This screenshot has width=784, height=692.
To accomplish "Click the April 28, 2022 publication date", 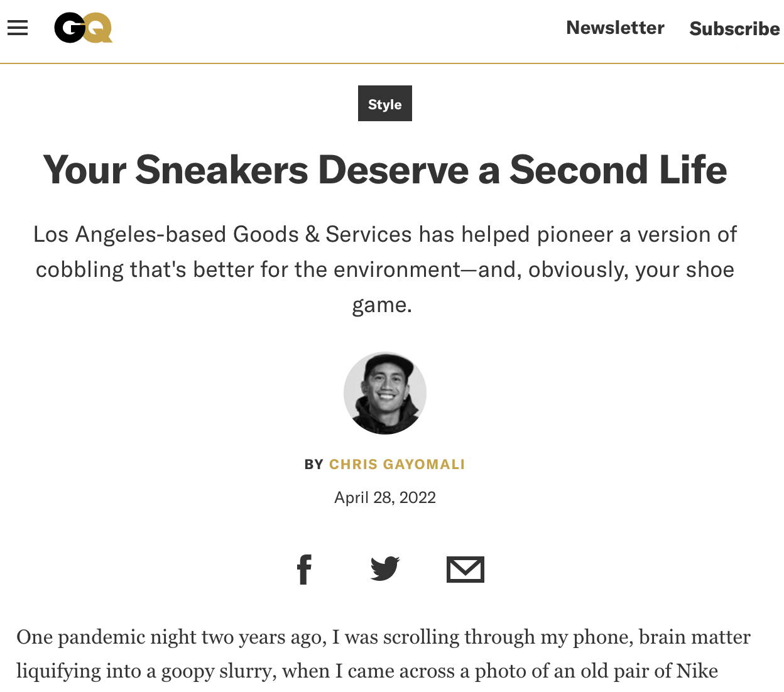I will pos(384,497).
